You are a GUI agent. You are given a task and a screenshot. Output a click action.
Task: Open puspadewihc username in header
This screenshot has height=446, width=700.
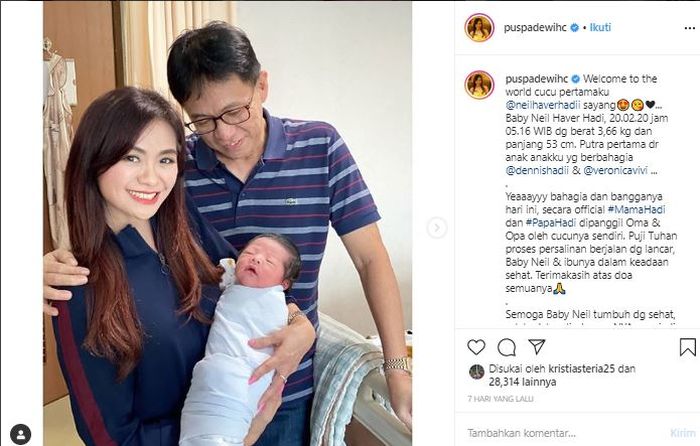pos(535,28)
